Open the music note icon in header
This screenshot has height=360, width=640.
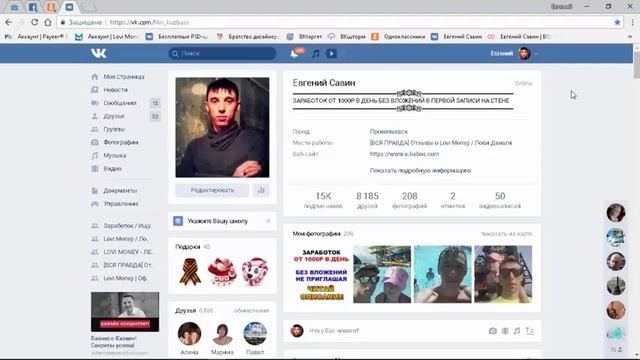click(316, 53)
